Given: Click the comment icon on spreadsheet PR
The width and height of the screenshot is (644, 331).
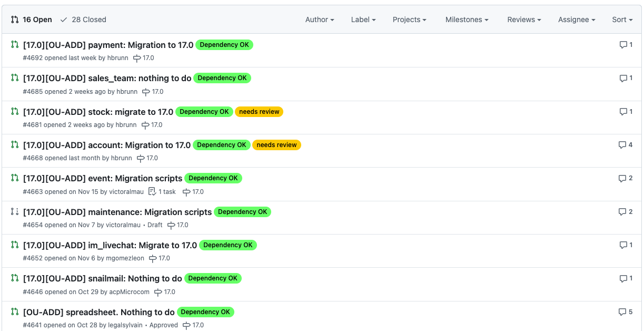Looking at the screenshot, I should pyautogui.click(x=622, y=312).
